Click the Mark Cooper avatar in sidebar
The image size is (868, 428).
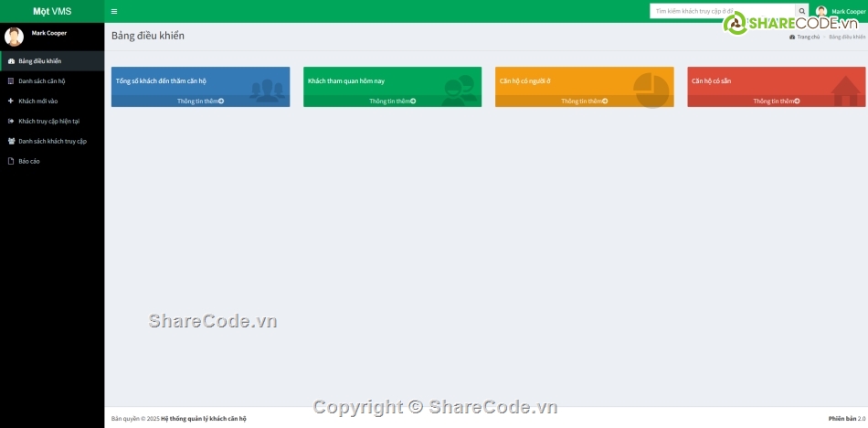click(14, 37)
